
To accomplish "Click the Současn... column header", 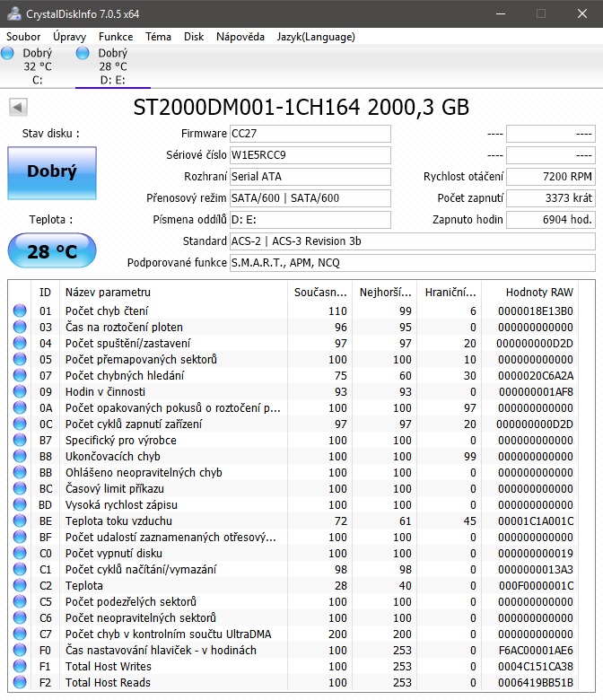I will click(320, 293).
